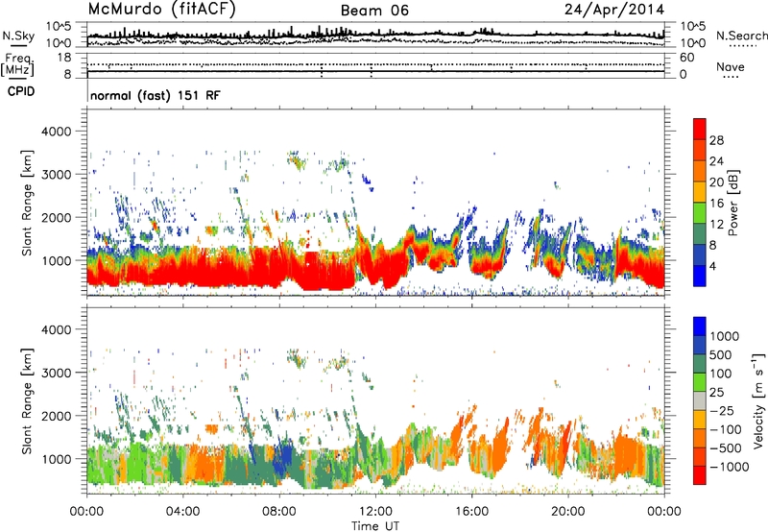Select the N.Sky legend label
The image size is (768, 532).
pos(18,36)
